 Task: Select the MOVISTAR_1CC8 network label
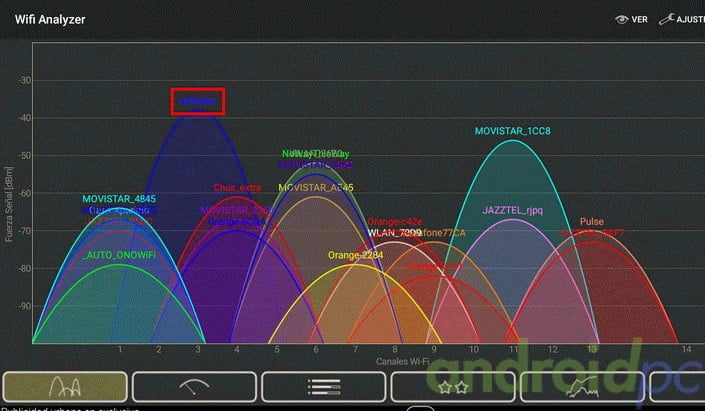tap(512, 131)
